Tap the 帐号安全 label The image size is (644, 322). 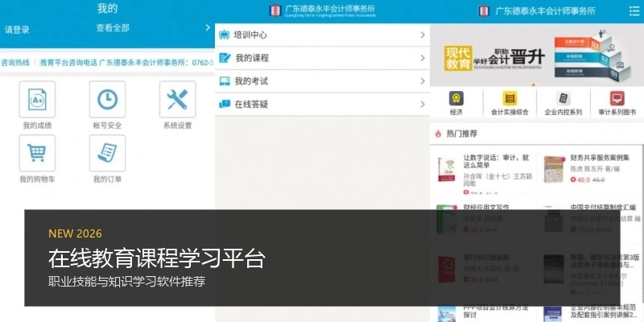point(107,126)
